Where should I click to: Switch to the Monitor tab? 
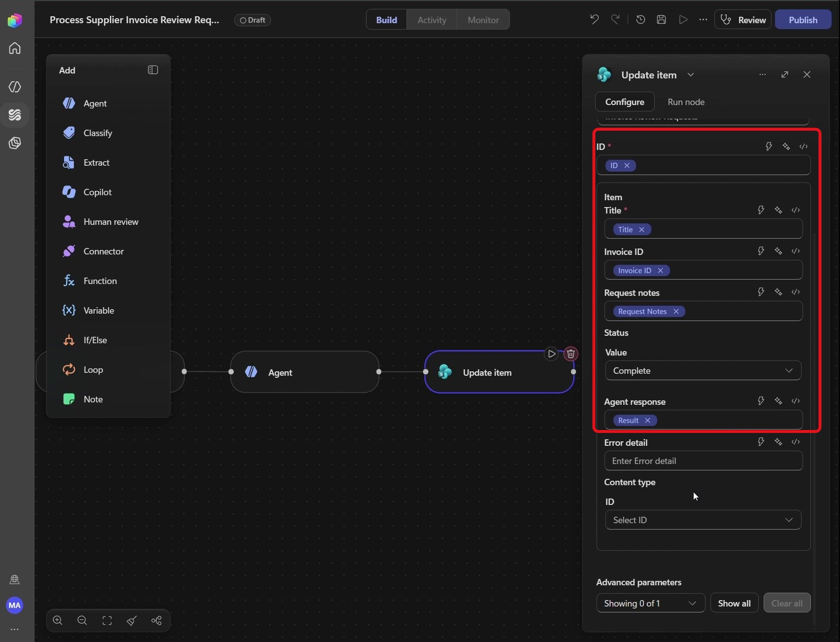(x=483, y=20)
